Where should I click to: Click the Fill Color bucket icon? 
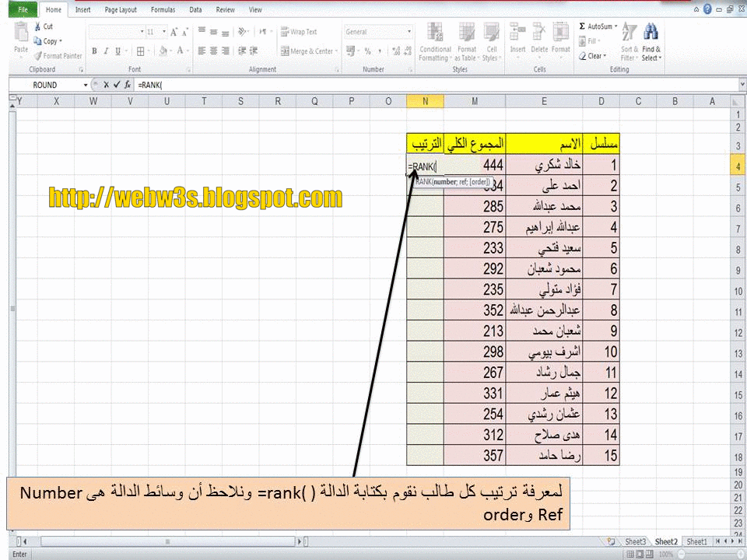click(x=163, y=51)
